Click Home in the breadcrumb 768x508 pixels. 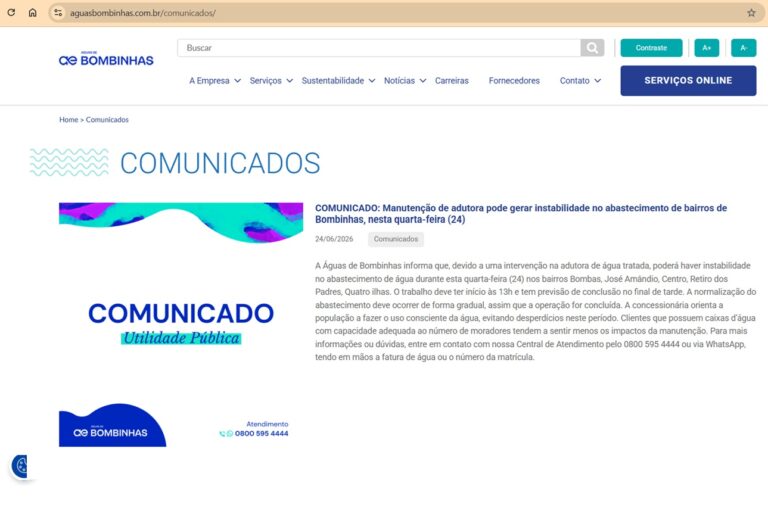[x=69, y=120]
